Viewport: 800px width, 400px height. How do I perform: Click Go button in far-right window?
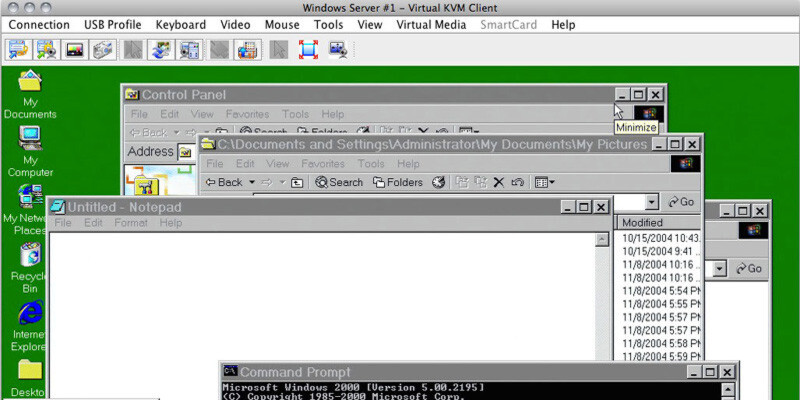coord(748,268)
